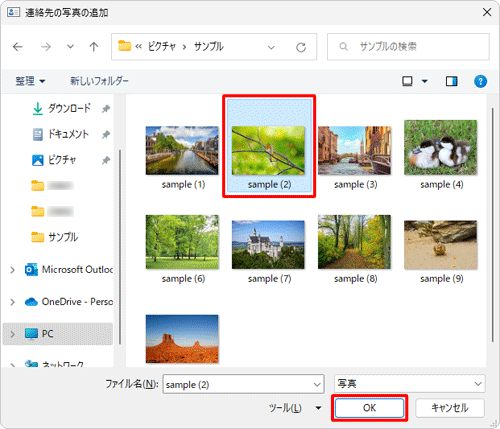Click the Outlook icon in sidebar

coord(31,270)
